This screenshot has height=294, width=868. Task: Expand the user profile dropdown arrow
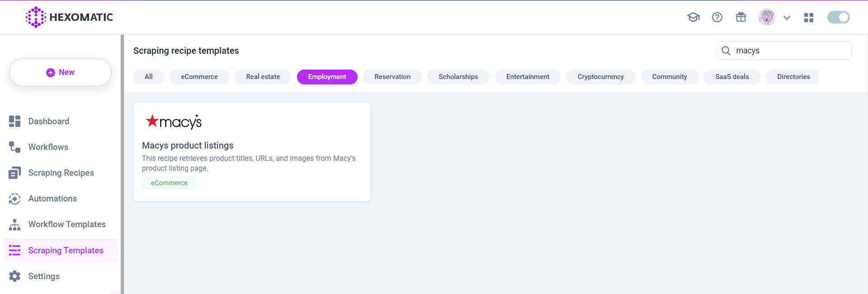(787, 18)
